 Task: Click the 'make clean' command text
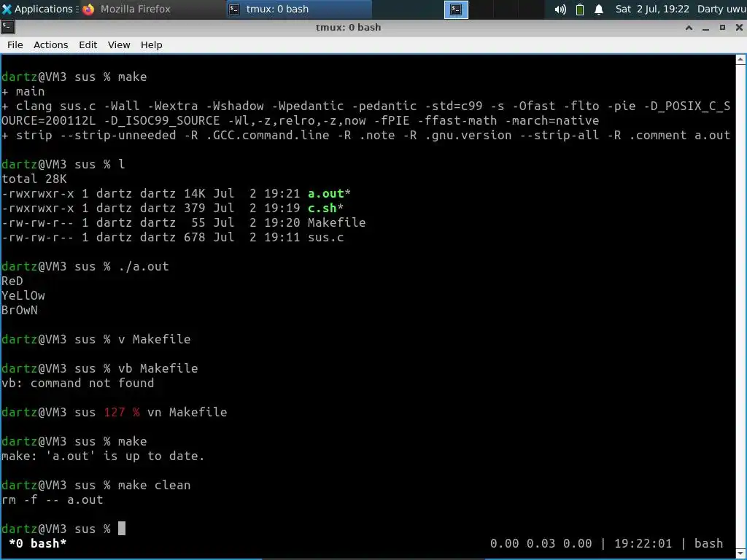155,485
